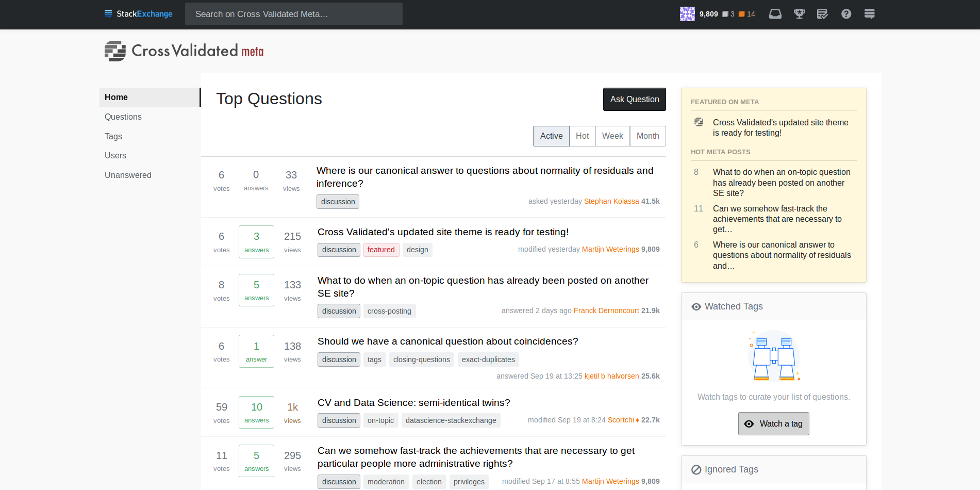The image size is (980, 490).
Task: Select the Active sort tab
Action: [x=551, y=136]
